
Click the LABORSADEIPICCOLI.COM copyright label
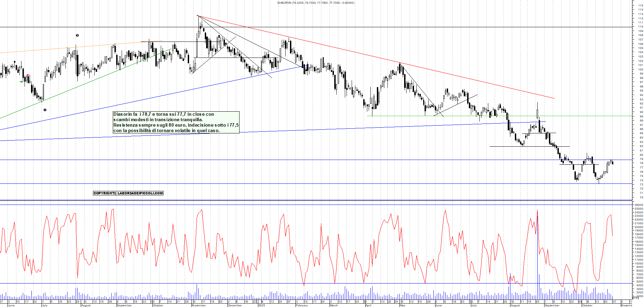[128, 193]
